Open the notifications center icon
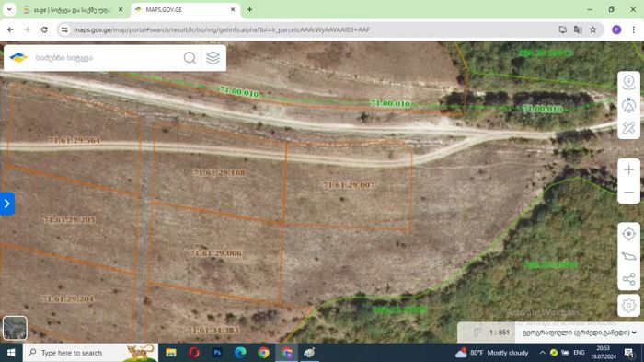The image size is (644, 362). tap(628, 353)
